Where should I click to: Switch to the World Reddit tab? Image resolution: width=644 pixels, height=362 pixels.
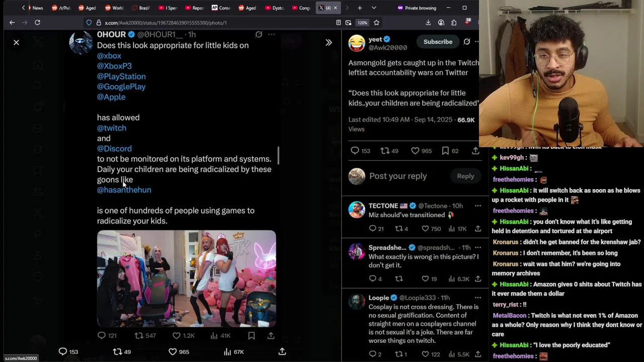tap(115, 8)
